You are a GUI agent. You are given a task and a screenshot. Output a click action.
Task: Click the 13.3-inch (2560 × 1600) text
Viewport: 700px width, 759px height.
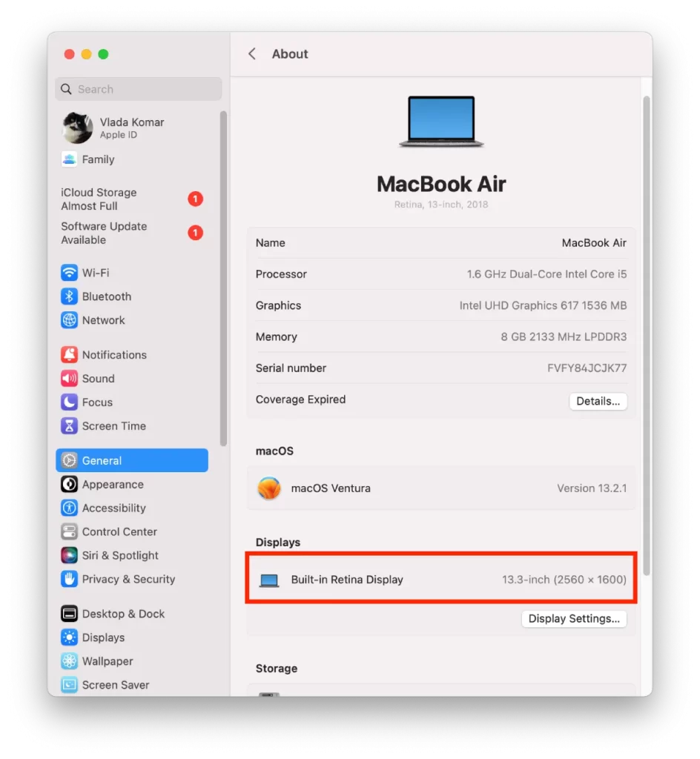pyautogui.click(x=564, y=580)
